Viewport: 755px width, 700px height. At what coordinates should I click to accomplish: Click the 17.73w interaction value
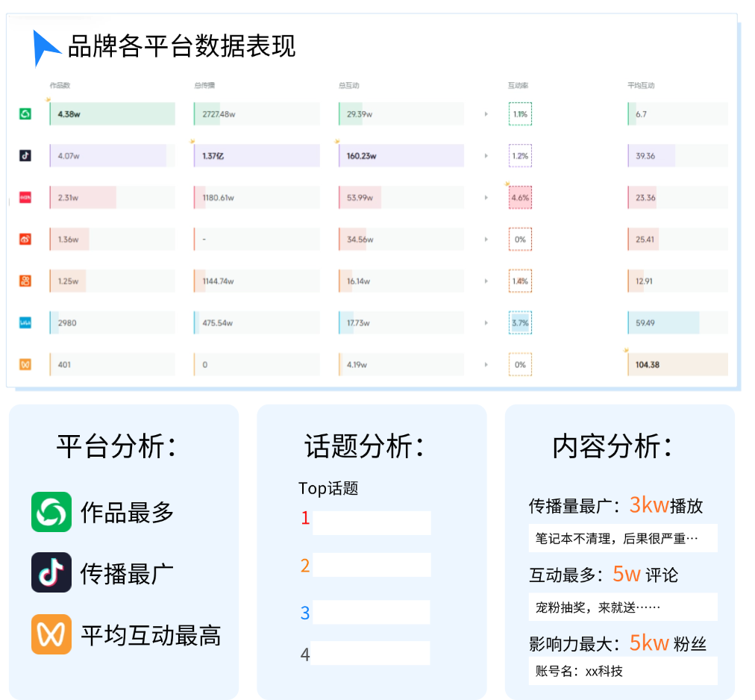pos(358,323)
